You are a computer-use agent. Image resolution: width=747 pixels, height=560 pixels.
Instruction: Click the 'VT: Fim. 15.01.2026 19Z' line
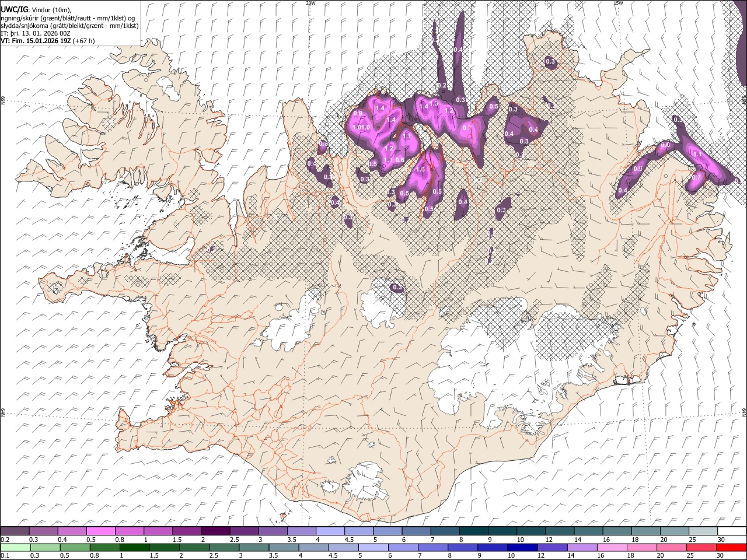click(x=36, y=41)
